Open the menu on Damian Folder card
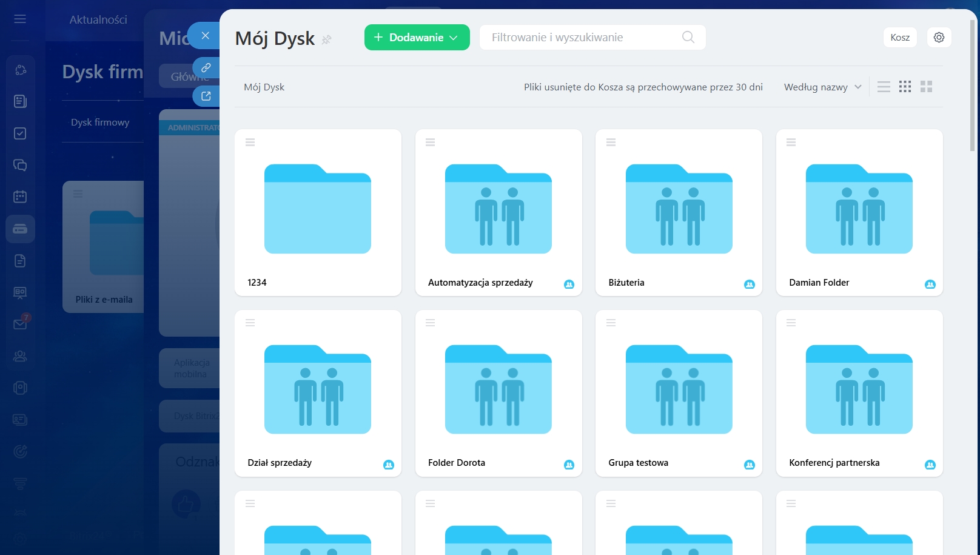 [x=791, y=143]
